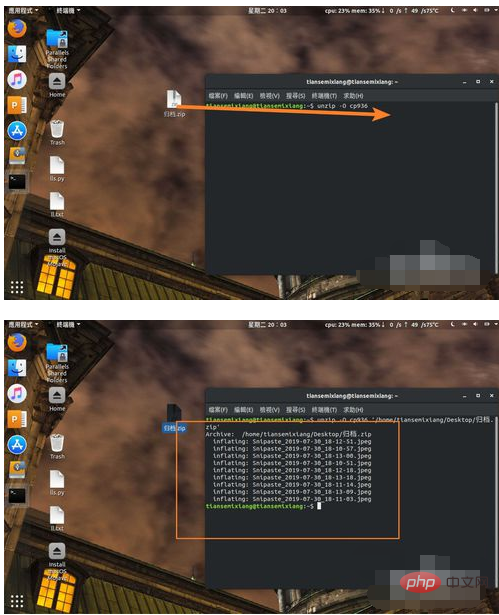This screenshot has height=615, width=499.
Task: Open the App Store-style software icon in dock
Action: click(17, 131)
